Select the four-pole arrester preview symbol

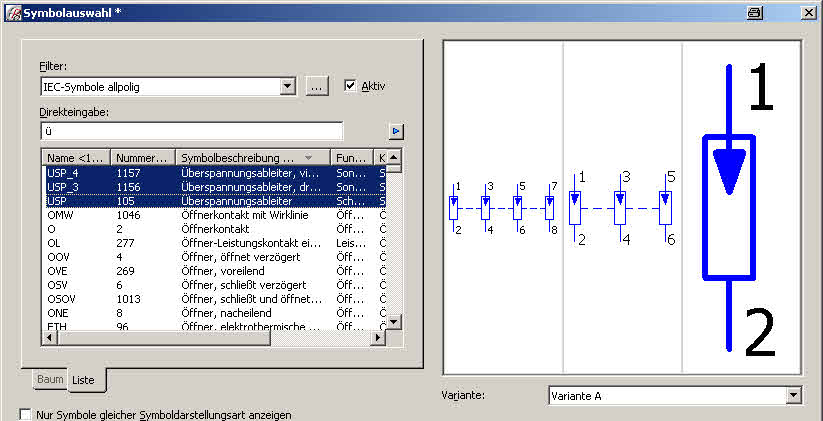504,208
